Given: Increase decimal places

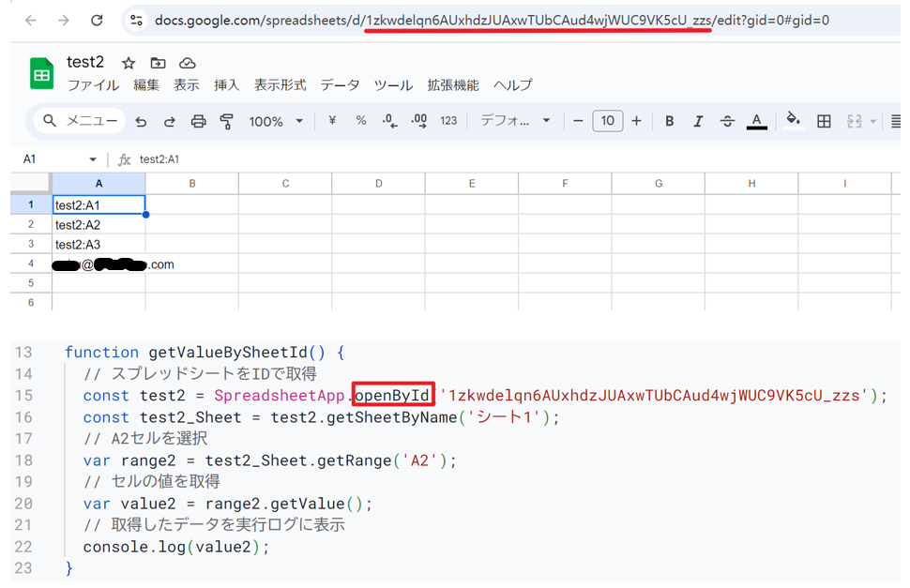Looking at the screenshot, I should coord(419,121).
